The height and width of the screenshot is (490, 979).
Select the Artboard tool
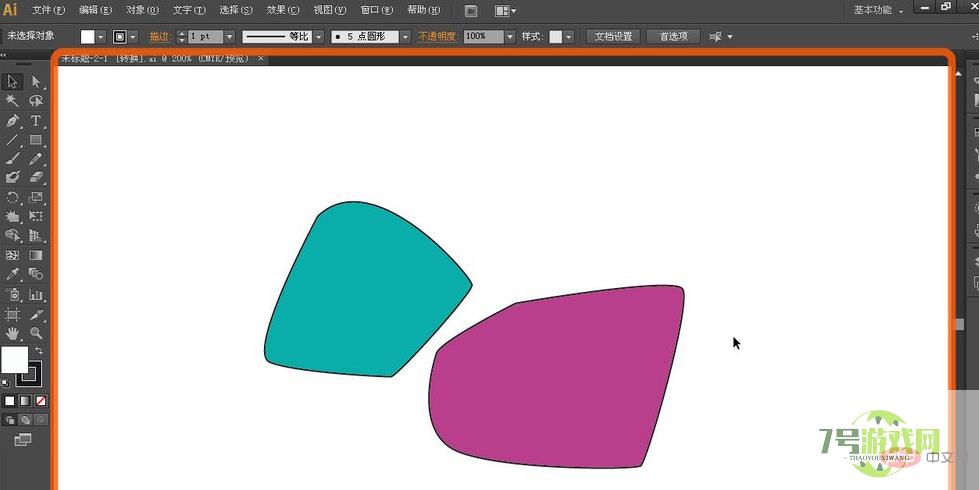tap(12, 314)
